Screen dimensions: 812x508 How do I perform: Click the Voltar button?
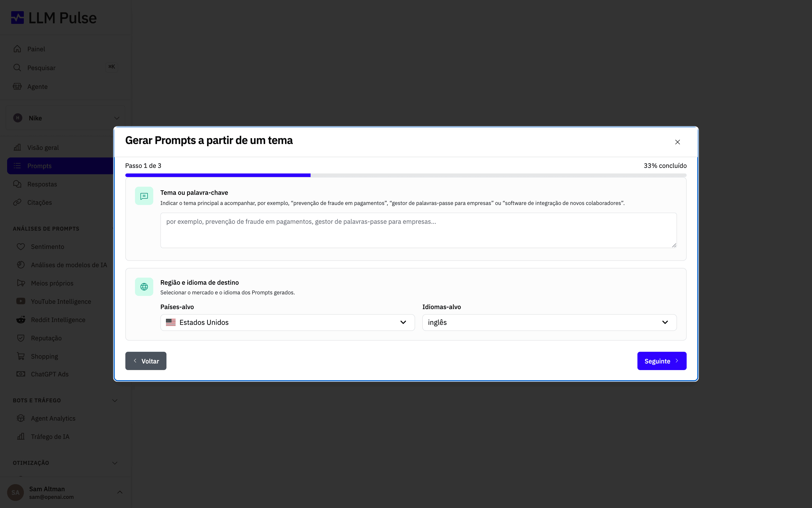[x=146, y=361]
